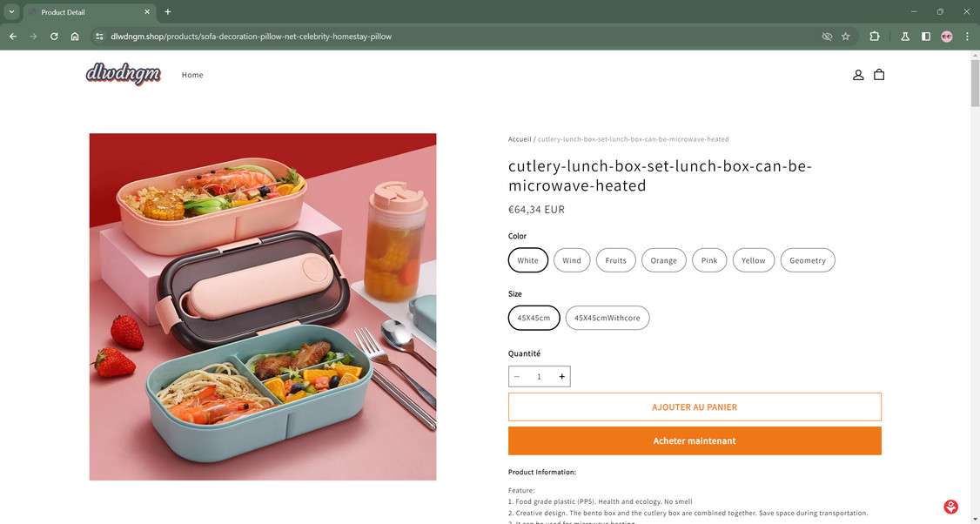
Task: Open the Home navigation menu item
Action: 192,75
